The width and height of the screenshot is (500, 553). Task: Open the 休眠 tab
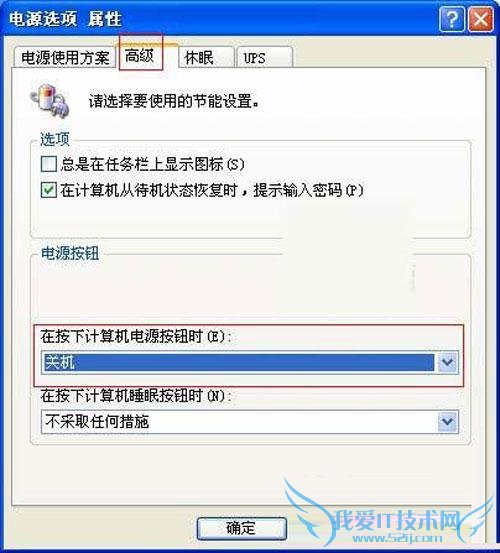206,57
